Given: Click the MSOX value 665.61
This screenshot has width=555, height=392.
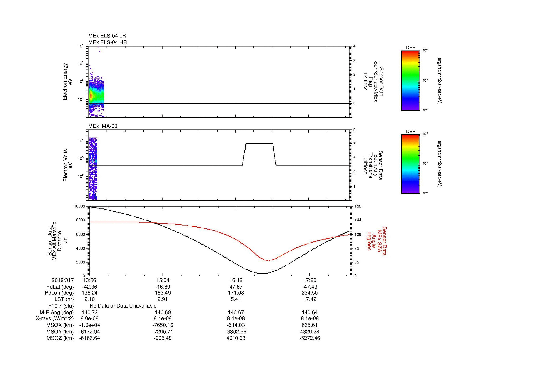Looking at the screenshot, I should tap(310, 325).
